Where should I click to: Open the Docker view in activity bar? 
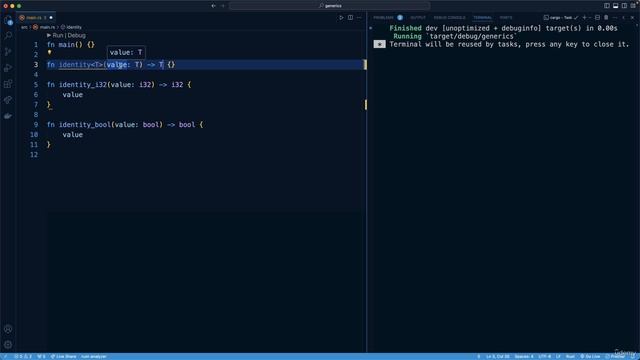tap(8, 116)
